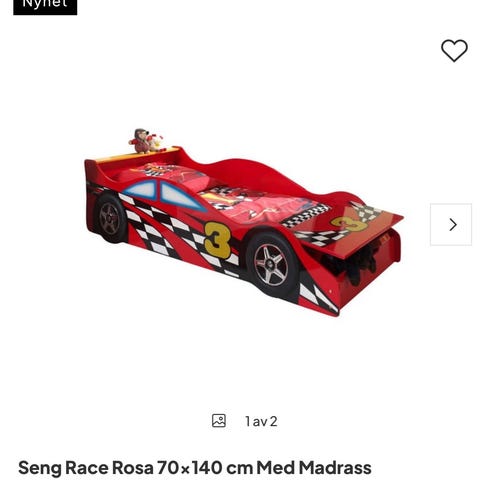Screen dimensions: 480x480
Task: Click the number 3 on the car hood
Action: pos(349,224)
